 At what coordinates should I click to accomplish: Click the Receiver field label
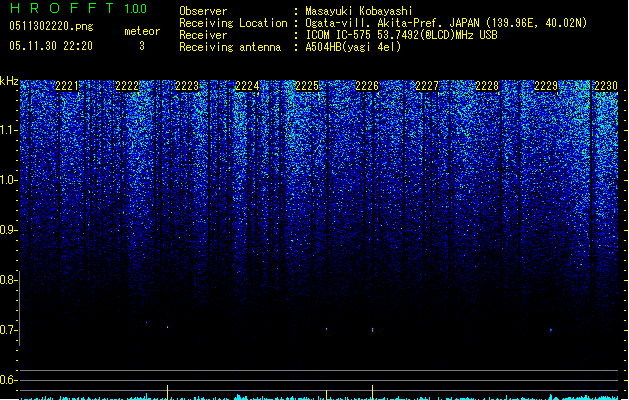[203, 35]
